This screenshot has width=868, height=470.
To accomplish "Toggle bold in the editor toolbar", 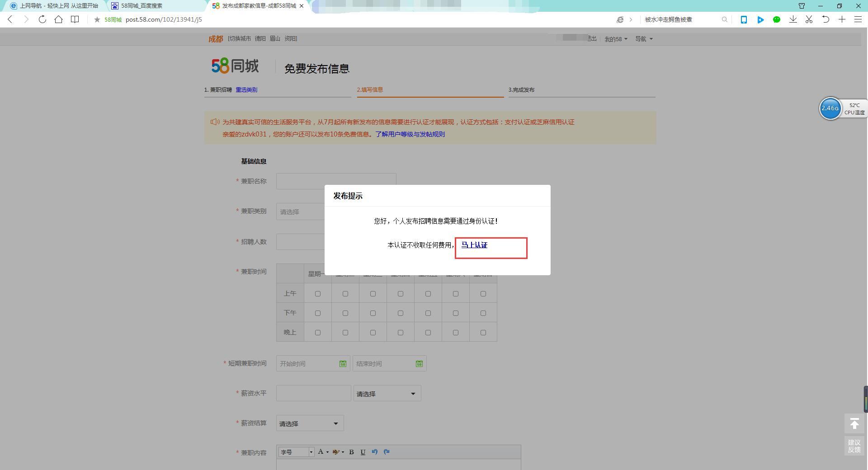I will (351, 452).
